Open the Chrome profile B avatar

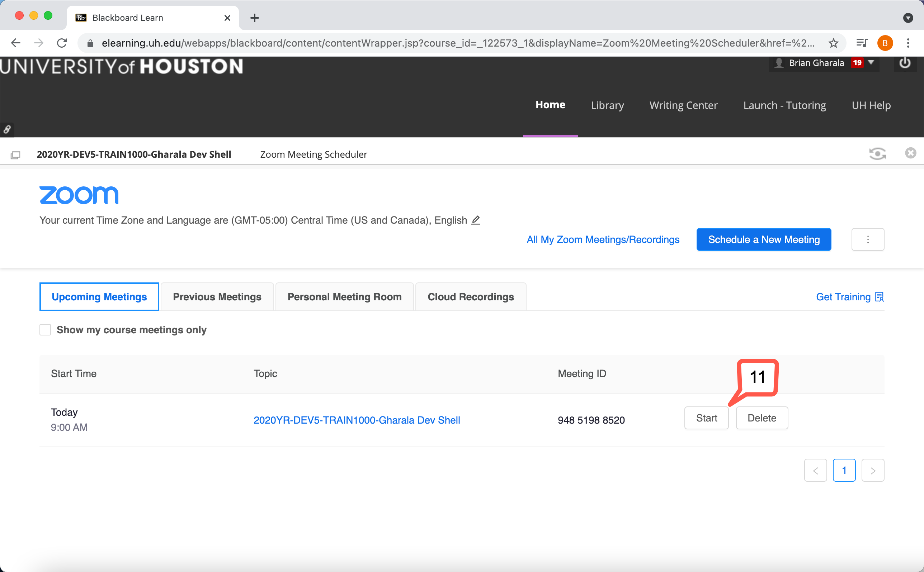885,43
